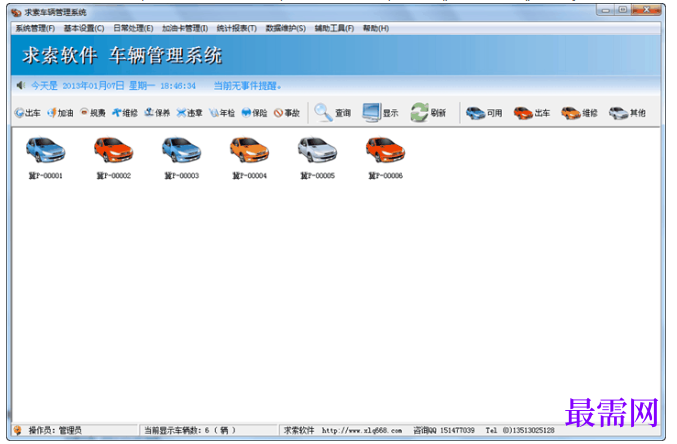
Task: Click the Tel 13513025128 status text
Action: 520,430
